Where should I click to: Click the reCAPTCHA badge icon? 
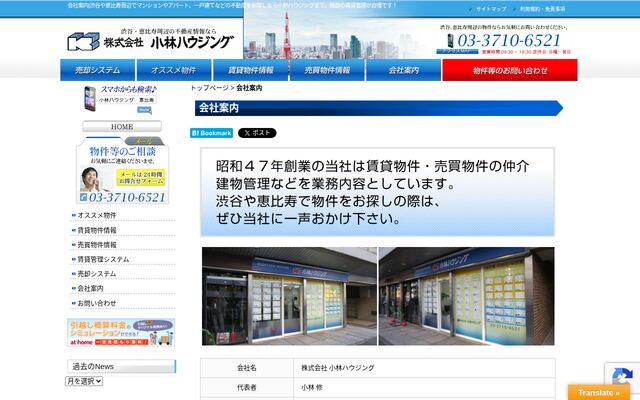(x=622, y=376)
